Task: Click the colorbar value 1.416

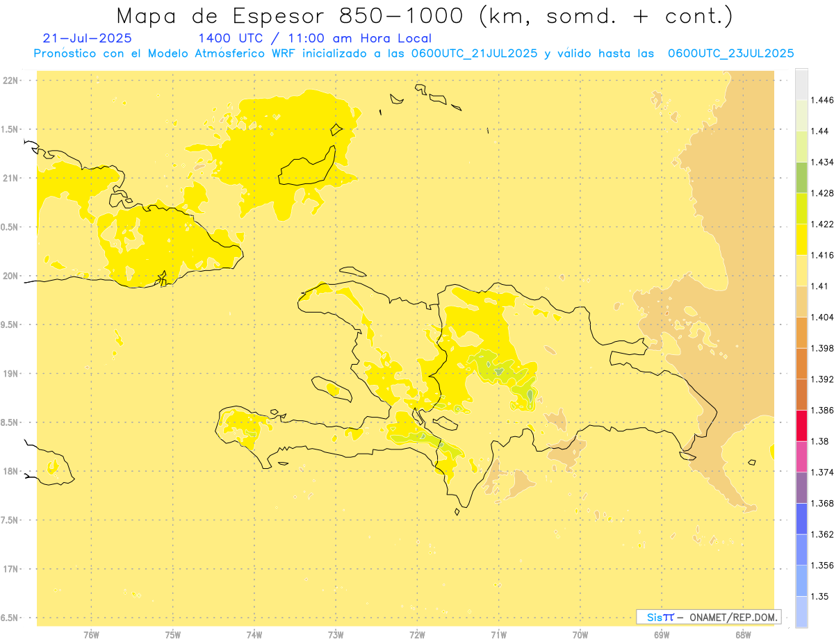Action: [x=822, y=255]
